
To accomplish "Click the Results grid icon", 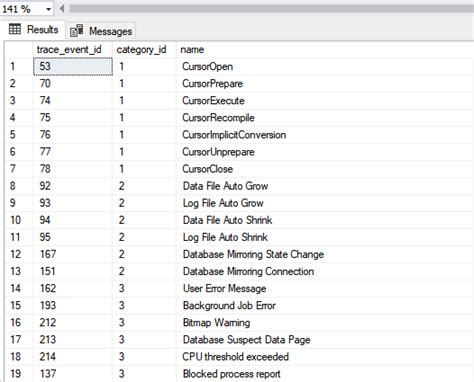I will (15, 29).
